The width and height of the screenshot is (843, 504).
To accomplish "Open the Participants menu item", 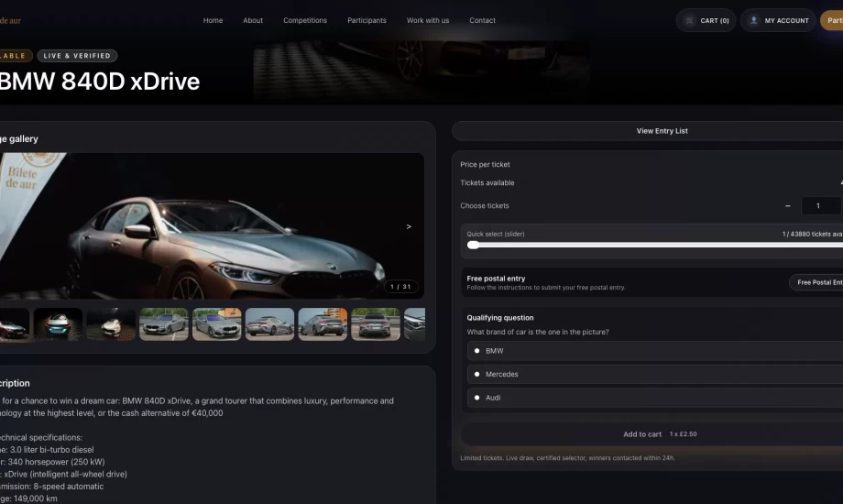I will (367, 20).
